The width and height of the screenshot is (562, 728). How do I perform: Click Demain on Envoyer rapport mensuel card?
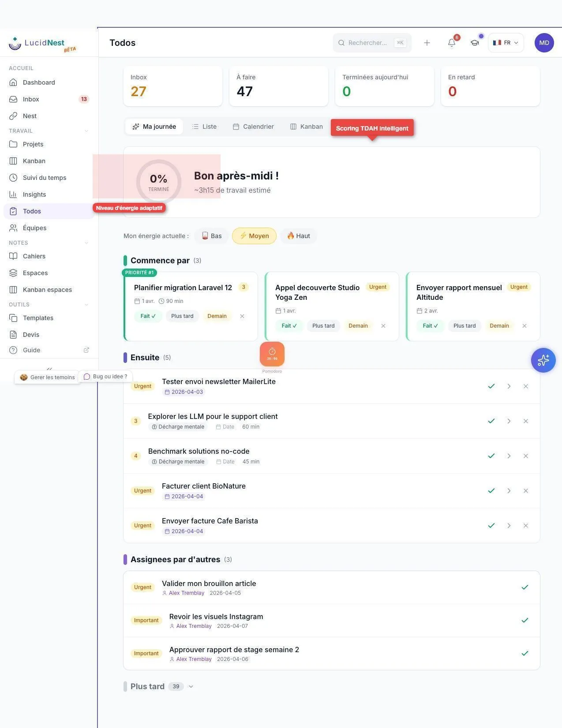click(x=499, y=326)
